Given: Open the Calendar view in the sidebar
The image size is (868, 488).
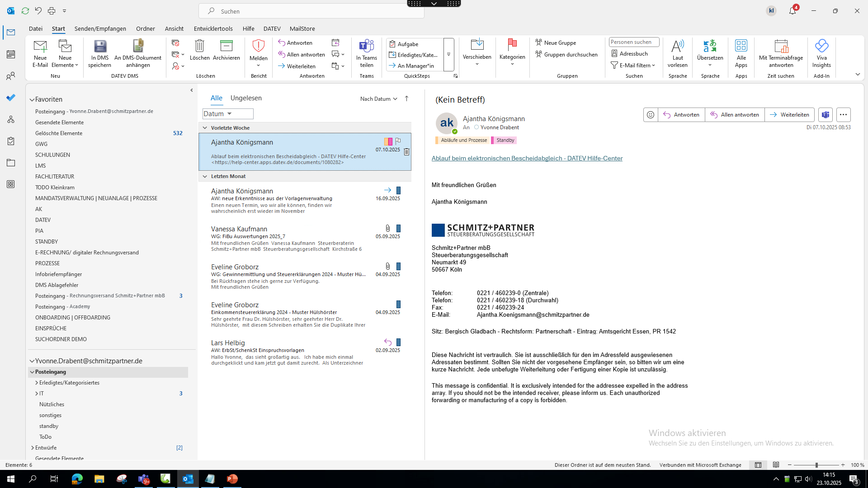Looking at the screenshot, I should [11, 54].
